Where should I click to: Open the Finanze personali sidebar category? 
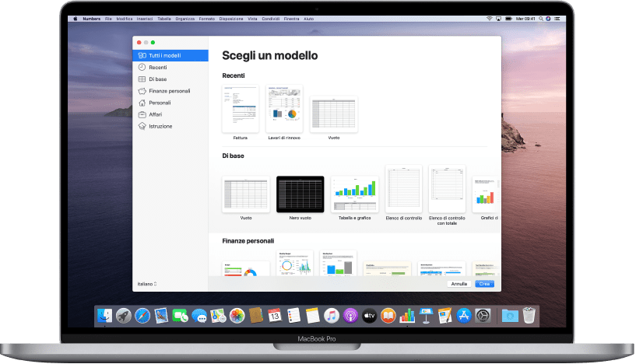pyautogui.click(x=170, y=91)
